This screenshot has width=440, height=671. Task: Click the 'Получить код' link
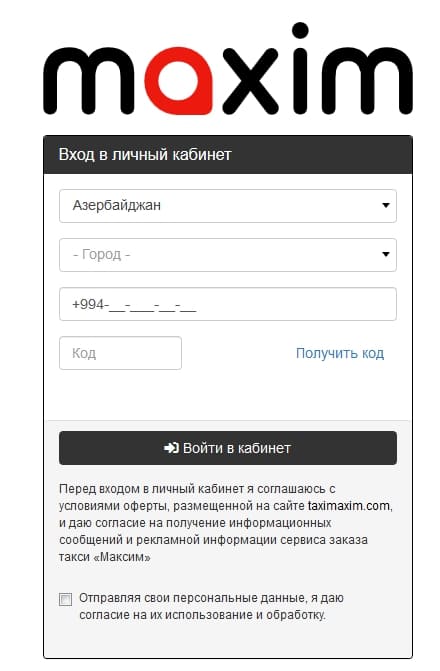pos(340,353)
